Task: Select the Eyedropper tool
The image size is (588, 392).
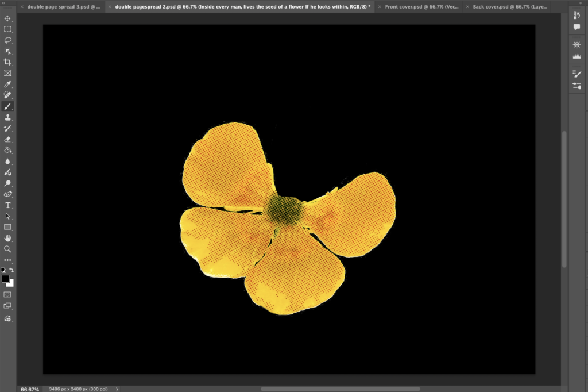Action: (x=8, y=84)
